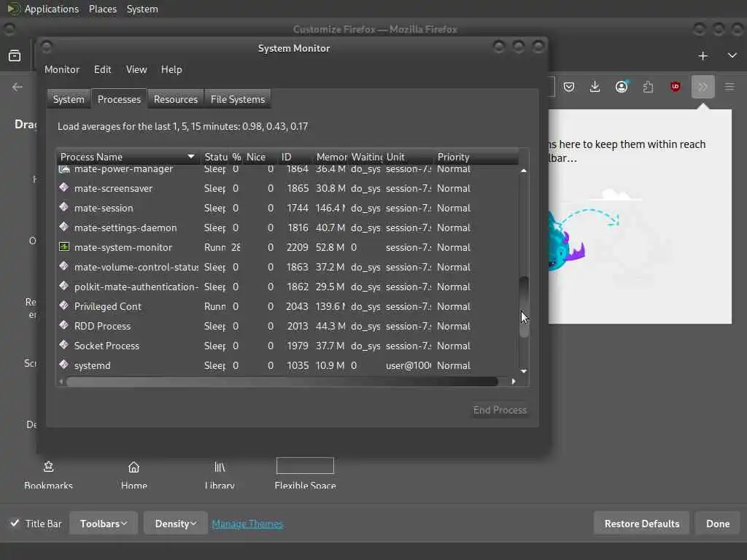Open the Help menu in System Monitor

click(x=171, y=69)
